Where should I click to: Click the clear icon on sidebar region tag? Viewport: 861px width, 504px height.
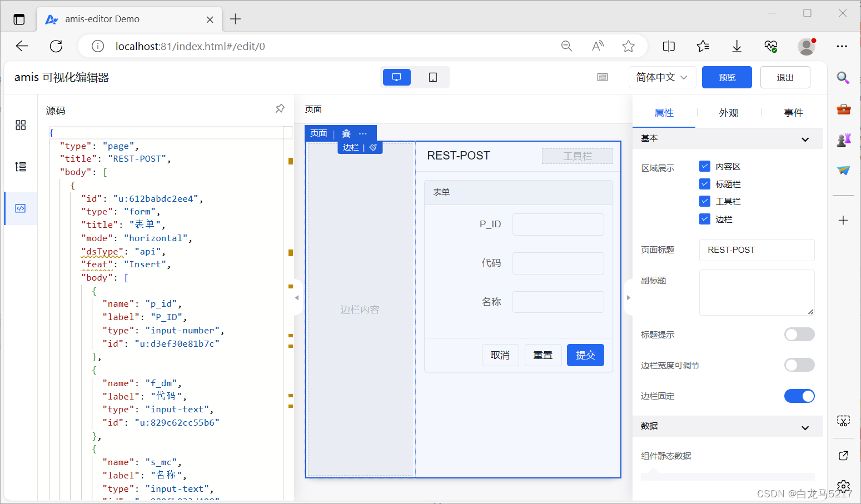click(x=373, y=147)
